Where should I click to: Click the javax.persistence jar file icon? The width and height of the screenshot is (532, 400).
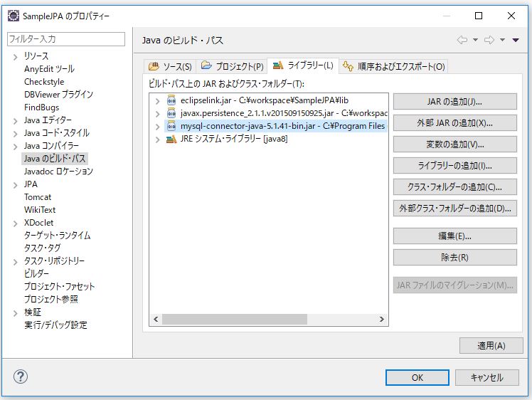click(x=171, y=113)
